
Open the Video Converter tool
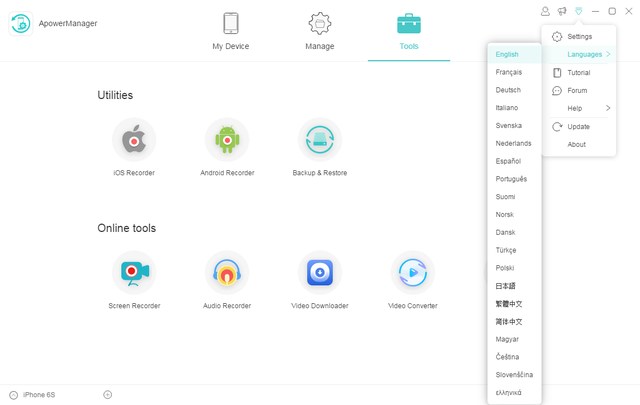point(412,273)
